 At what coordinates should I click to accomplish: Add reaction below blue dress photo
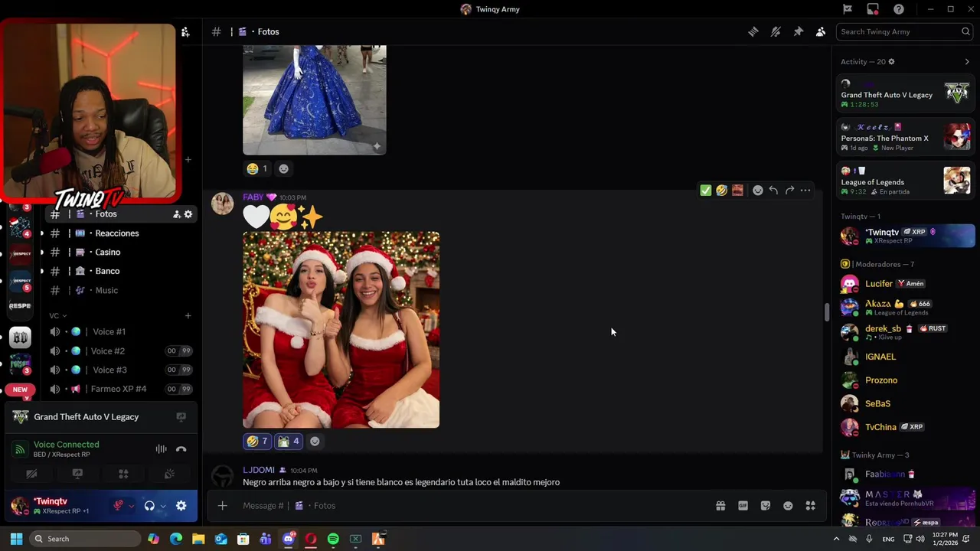pos(283,168)
